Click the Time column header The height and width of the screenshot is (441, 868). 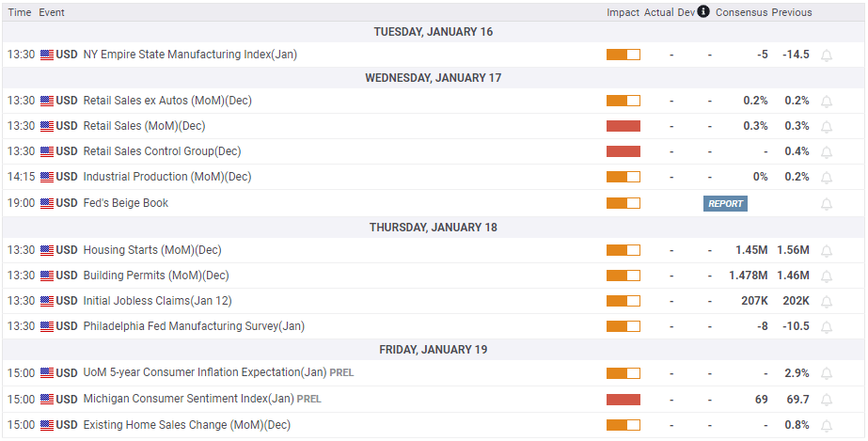pyautogui.click(x=20, y=12)
